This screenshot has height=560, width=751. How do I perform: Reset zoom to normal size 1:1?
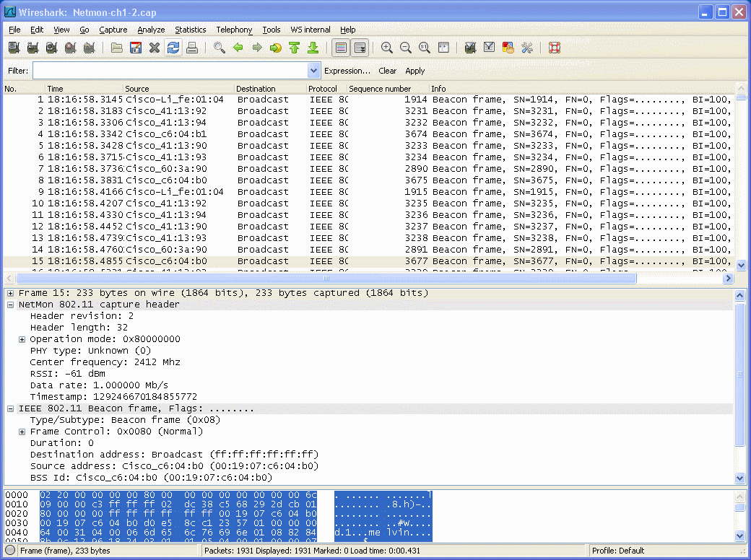[x=425, y=48]
